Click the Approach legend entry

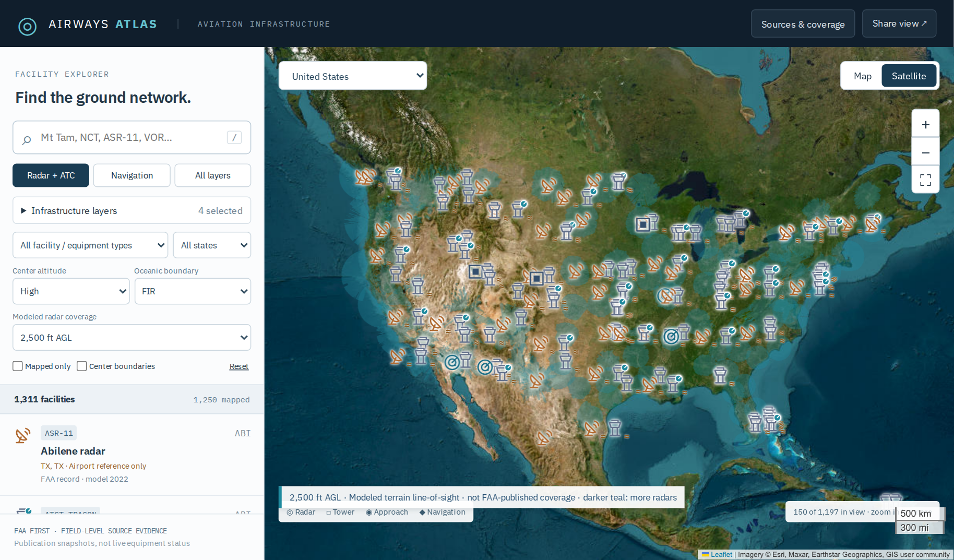(387, 512)
